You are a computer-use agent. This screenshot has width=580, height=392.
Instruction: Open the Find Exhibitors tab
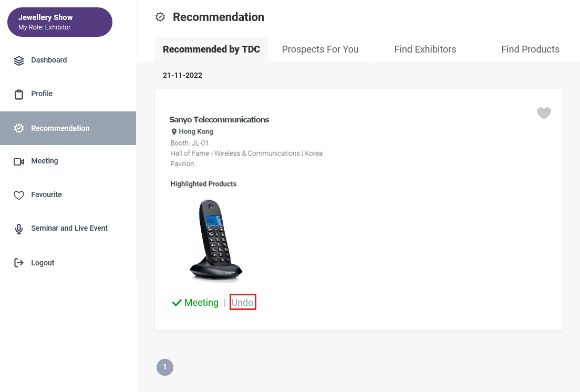[x=425, y=49]
